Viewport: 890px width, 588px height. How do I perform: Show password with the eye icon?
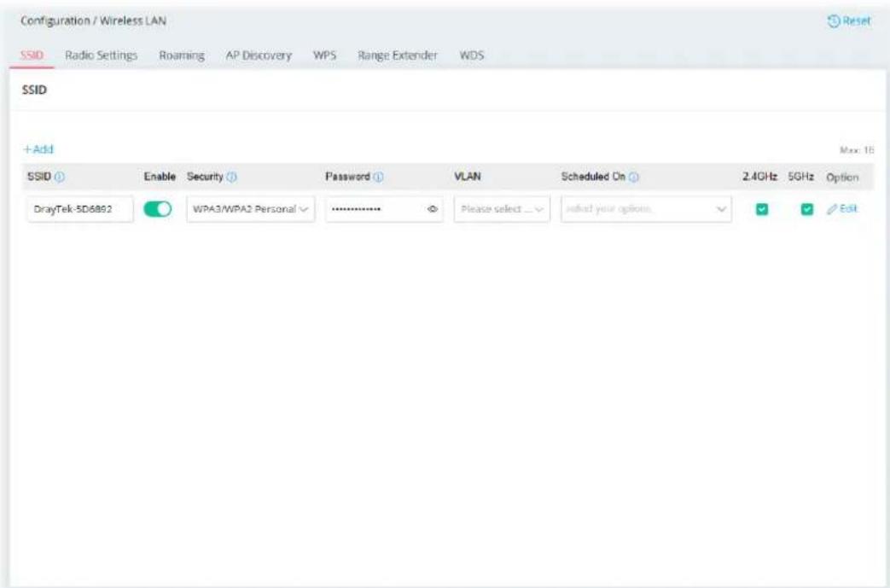tap(433, 209)
